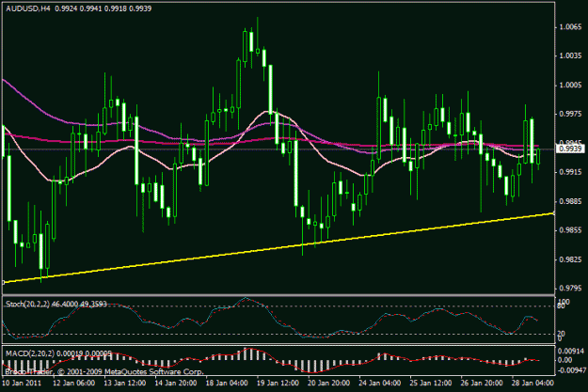Click the 20 Jan 20:00 time label
Screen dimensions: 588x392
coord(328,383)
